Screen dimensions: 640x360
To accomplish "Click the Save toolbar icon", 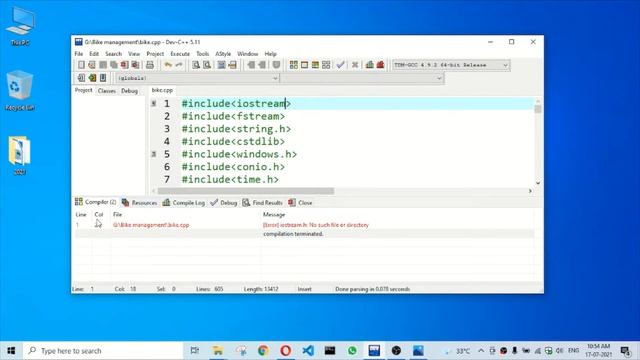I will (103, 65).
